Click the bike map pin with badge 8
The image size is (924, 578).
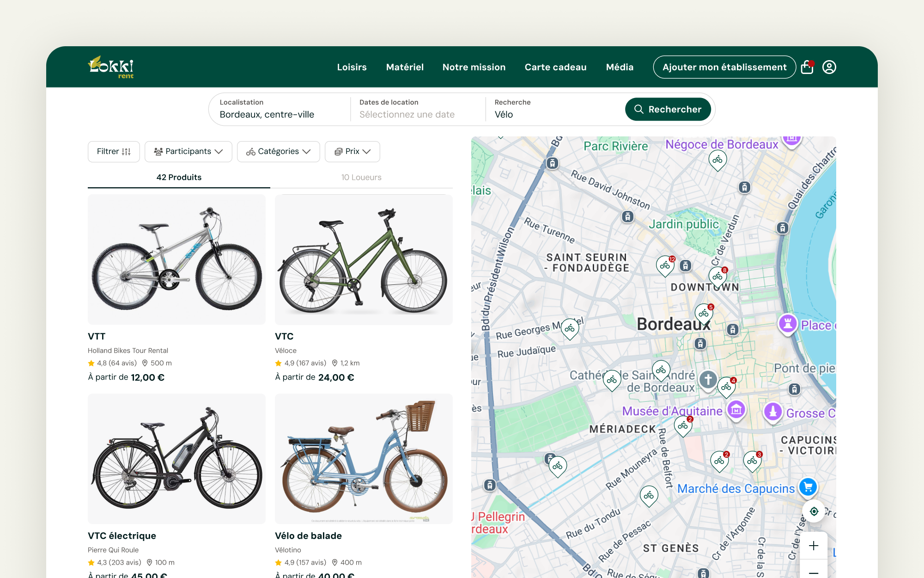717,277
